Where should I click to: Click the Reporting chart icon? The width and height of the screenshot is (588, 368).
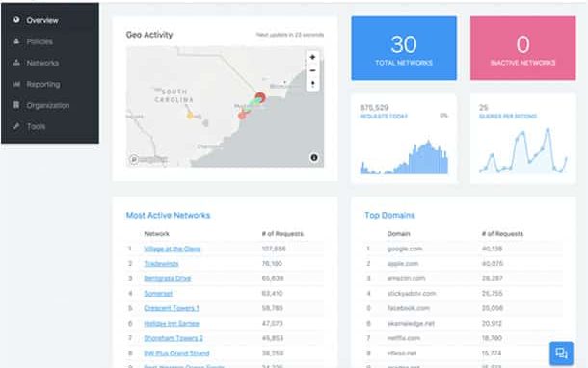point(16,84)
